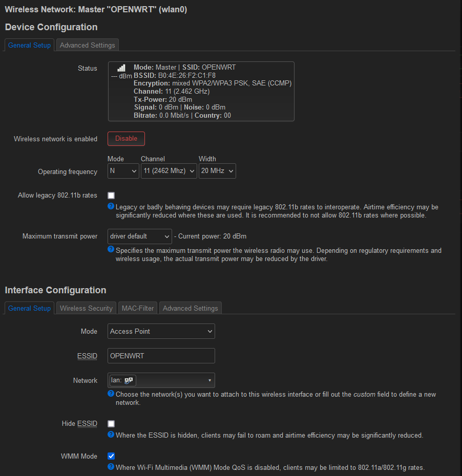Click the BSSID B0:4E:26:F2:C1:F8 text

175,75
